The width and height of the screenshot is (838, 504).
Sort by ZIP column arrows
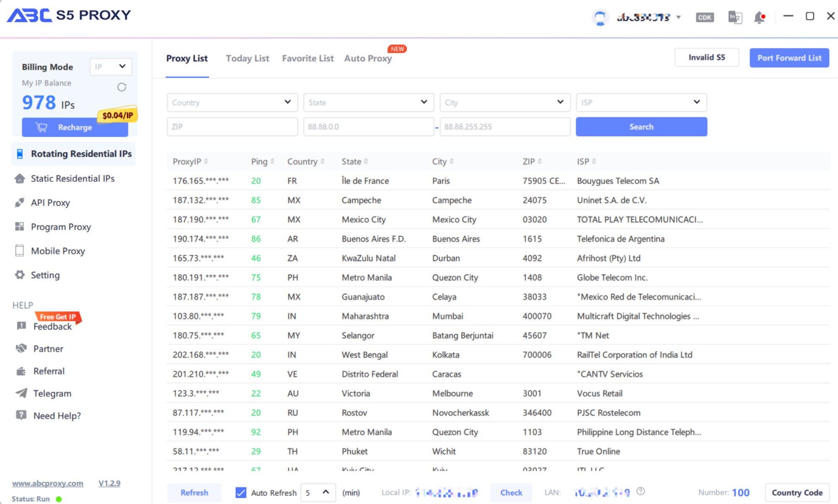[540, 161]
